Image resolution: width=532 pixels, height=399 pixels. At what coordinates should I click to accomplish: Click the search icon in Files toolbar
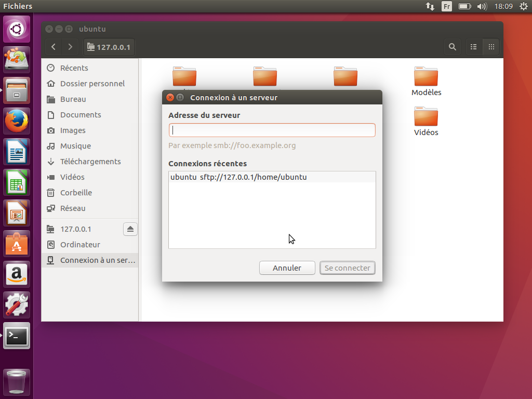point(453,47)
